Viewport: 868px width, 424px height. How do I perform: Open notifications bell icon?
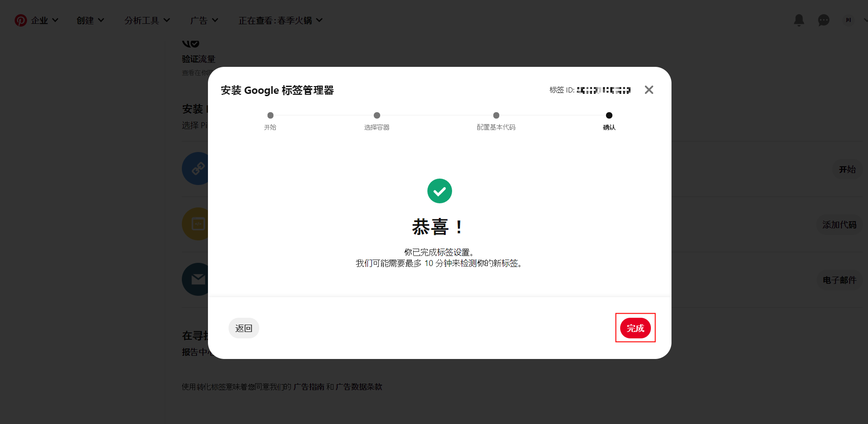pyautogui.click(x=799, y=20)
